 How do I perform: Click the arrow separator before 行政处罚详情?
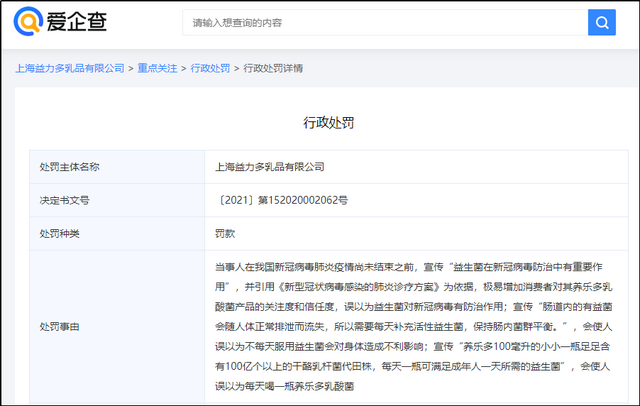[237, 68]
